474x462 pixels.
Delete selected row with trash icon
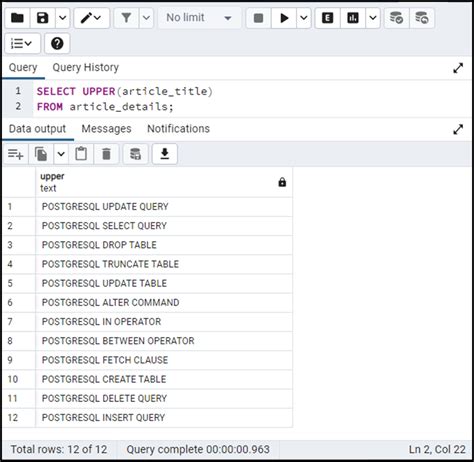(106, 154)
